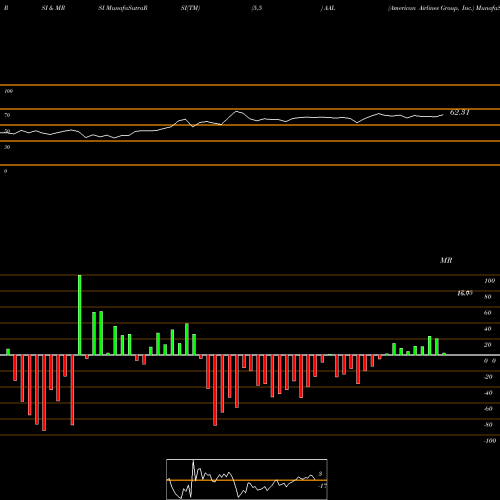
Task: Click the MR value label beside the 80 mark
Action: tap(465, 293)
